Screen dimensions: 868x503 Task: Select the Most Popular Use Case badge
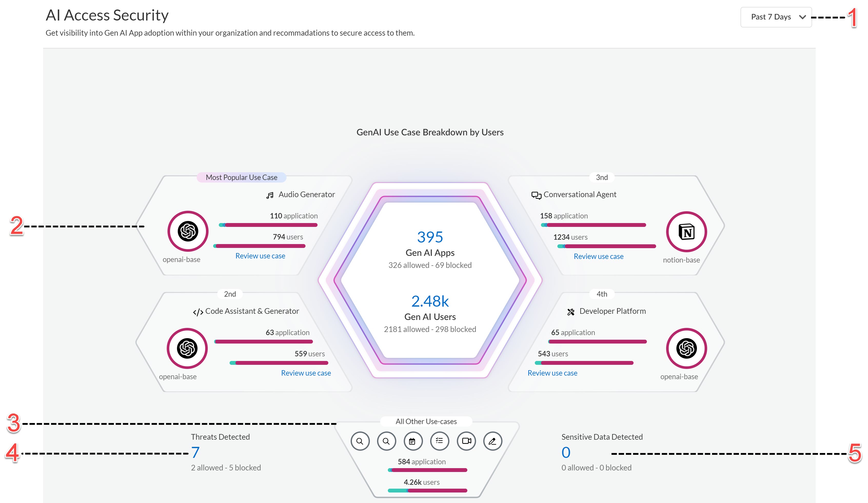click(241, 177)
